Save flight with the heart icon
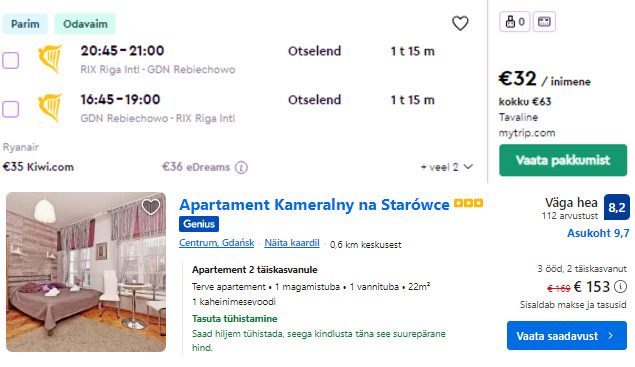Screen dimensions: 635x367 point(460,23)
